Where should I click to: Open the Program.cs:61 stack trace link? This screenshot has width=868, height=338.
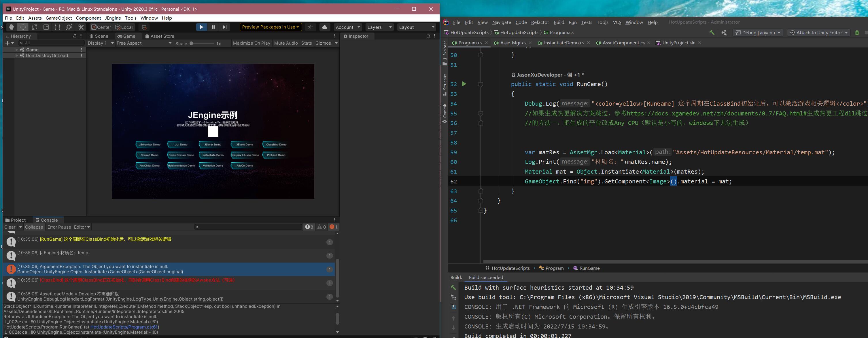pos(124,327)
